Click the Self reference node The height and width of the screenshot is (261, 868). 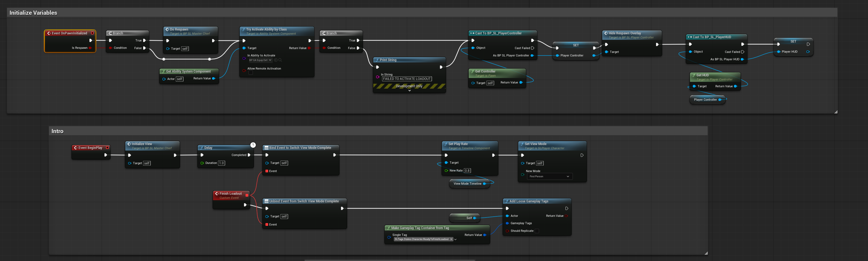(465, 218)
